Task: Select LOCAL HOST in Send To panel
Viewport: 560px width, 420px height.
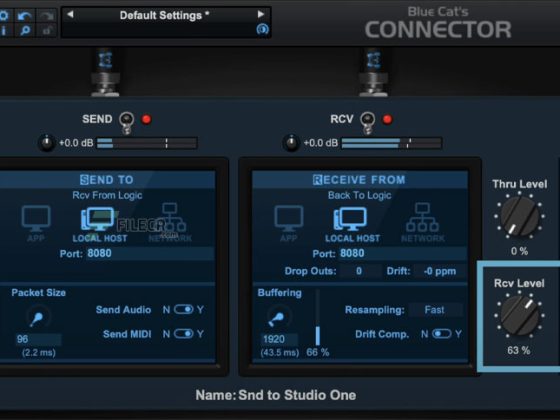Action: pyautogui.click(x=100, y=224)
